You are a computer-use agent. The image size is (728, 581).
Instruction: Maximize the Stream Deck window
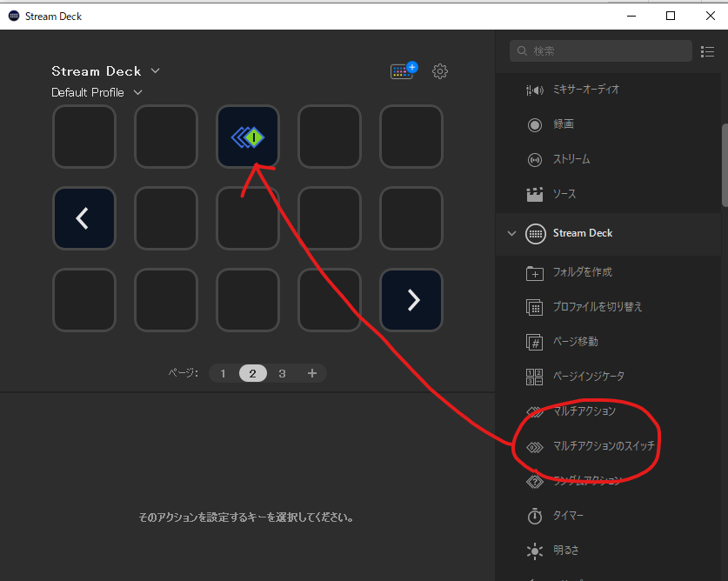671,16
